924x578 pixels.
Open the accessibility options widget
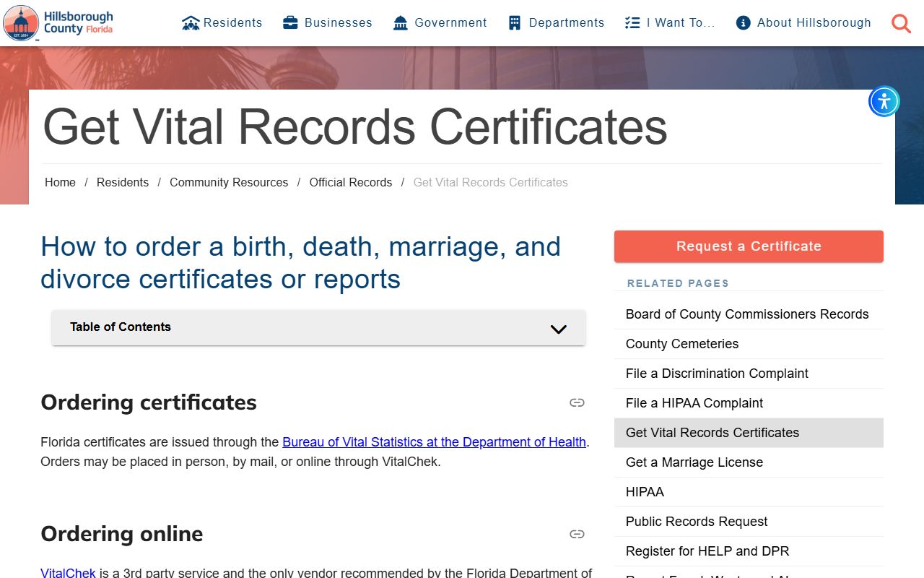coord(884,101)
